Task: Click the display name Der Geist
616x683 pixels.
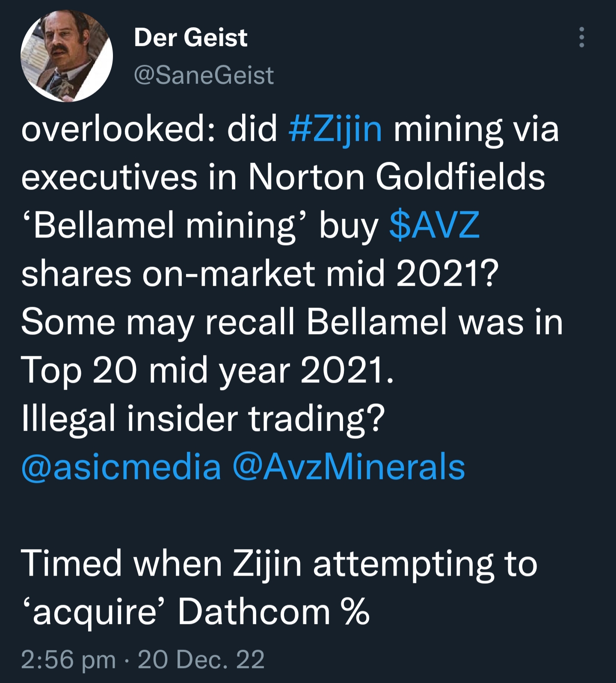Action: tap(190, 38)
